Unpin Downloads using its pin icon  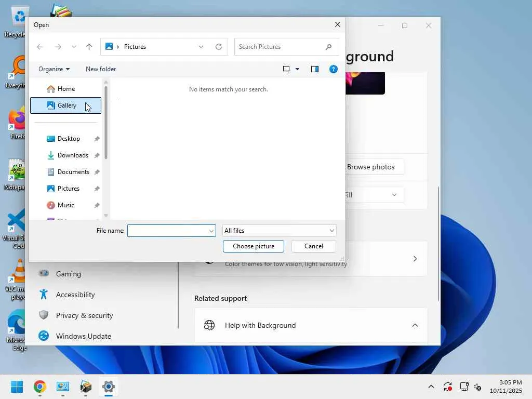tap(97, 155)
